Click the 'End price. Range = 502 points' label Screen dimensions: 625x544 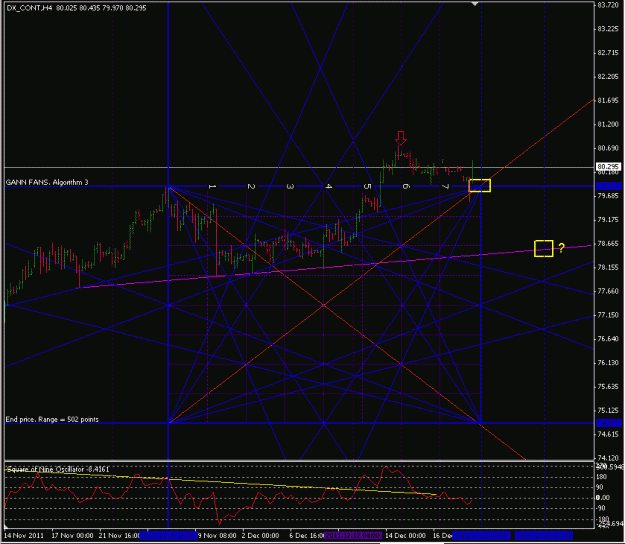(x=52, y=419)
